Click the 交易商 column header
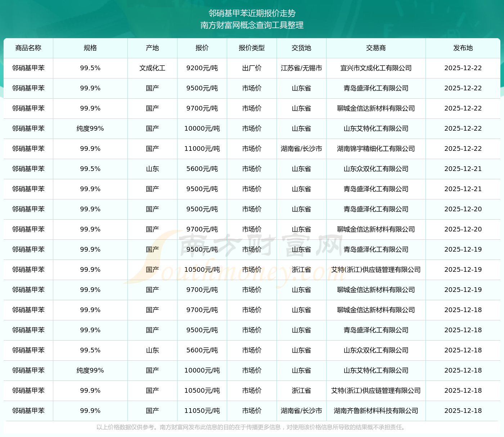The height and width of the screenshot is (437, 504). [376, 48]
